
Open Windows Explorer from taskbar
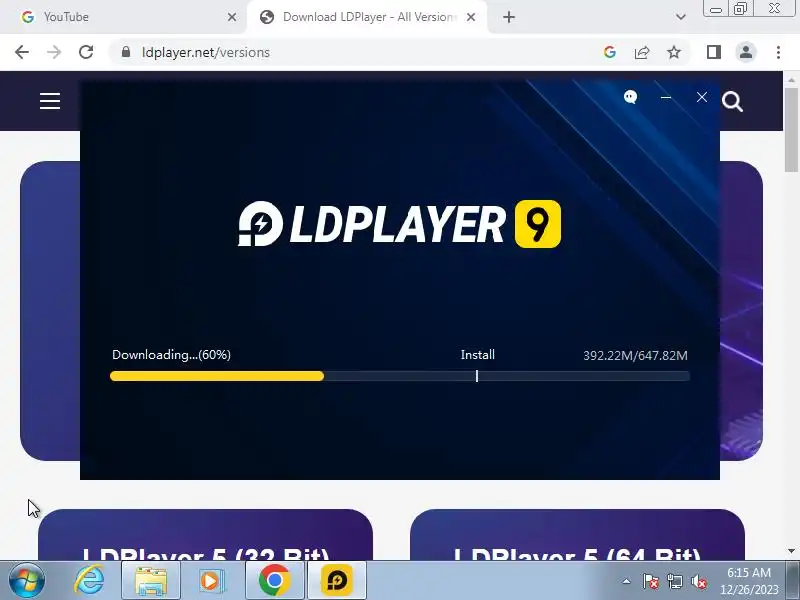click(x=151, y=581)
